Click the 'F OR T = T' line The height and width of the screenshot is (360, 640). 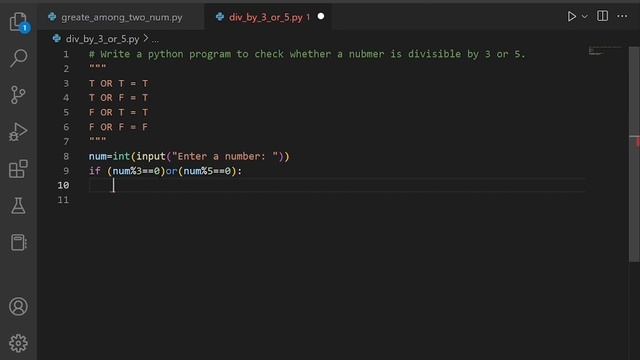click(118, 113)
